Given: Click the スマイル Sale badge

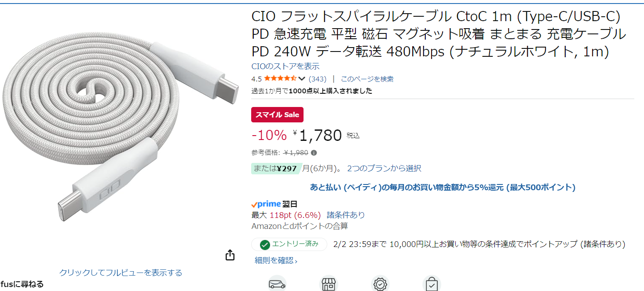Looking at the screenshot, I should (277, 115).
